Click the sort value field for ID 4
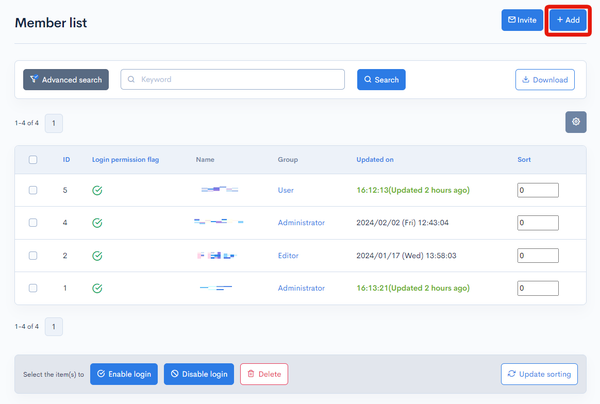 538,223
